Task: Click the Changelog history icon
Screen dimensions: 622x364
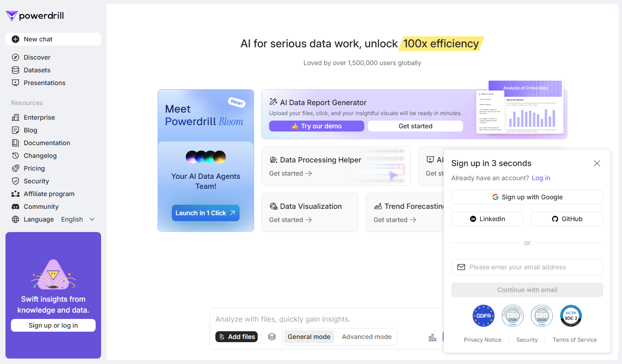Action: (x=15, y=156)
